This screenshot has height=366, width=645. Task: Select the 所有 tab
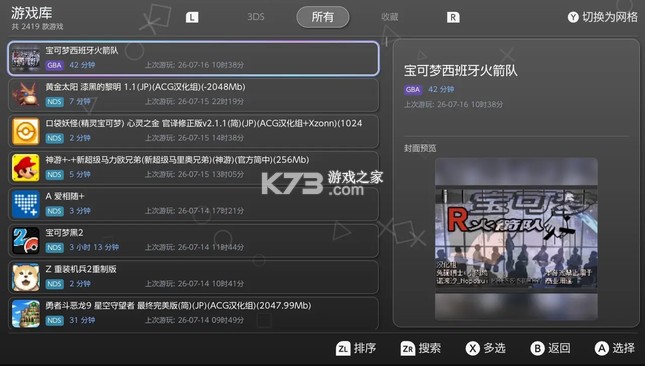click(x=323, y=17)
